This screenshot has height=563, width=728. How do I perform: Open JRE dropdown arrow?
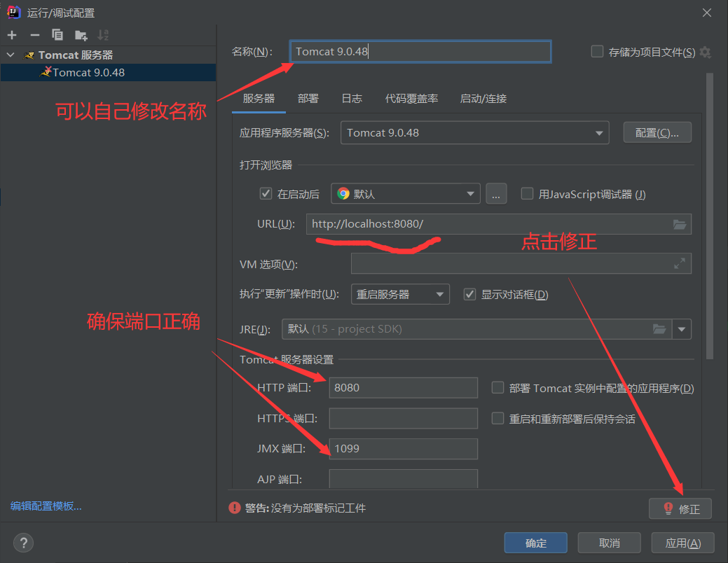coord(682,329)
